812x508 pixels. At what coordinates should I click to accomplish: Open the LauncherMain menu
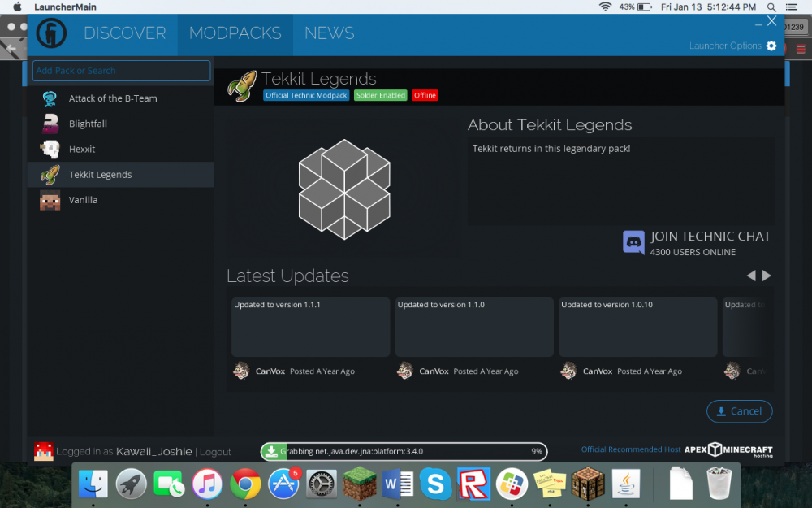coord(65,7)
